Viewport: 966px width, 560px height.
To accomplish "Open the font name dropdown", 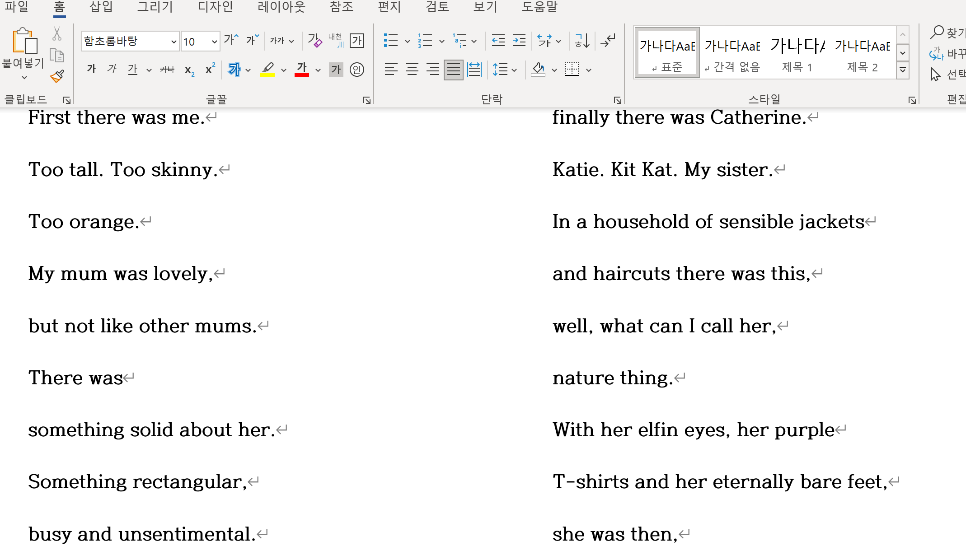I will 174,42.
